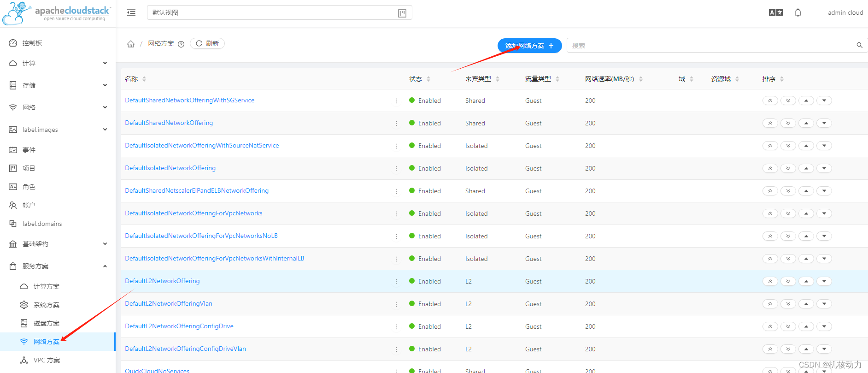Open the 默认视图 project selector
868x373 pixels.
[x=279, y=12]
